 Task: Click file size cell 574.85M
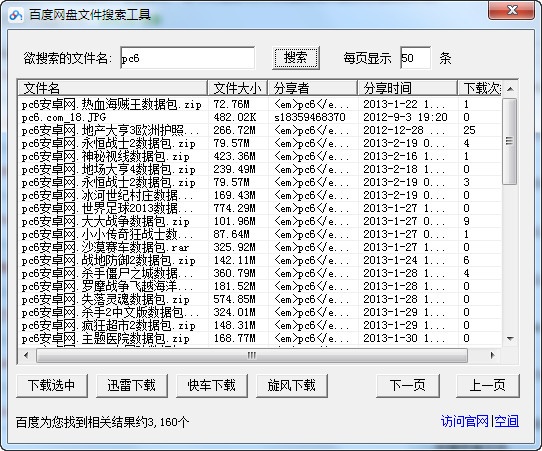click(x=234, y=300)
